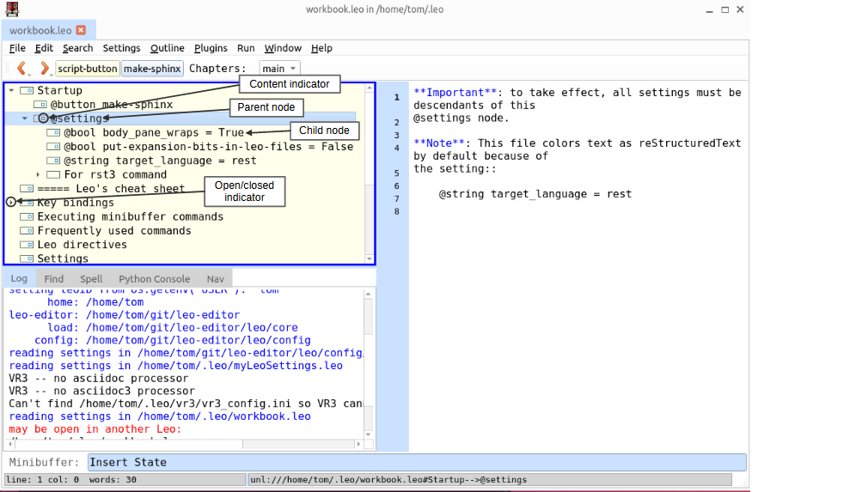The width and height of the screenshot is (868, 492).
Task: Collapse the @settings node
Action: tap(24, 118)
